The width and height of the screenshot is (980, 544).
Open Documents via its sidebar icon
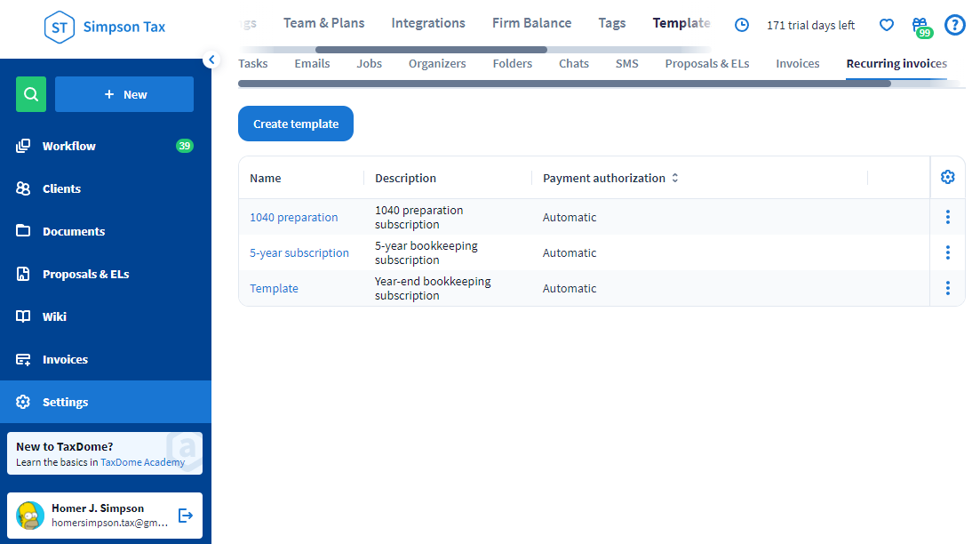pos(73,231)
